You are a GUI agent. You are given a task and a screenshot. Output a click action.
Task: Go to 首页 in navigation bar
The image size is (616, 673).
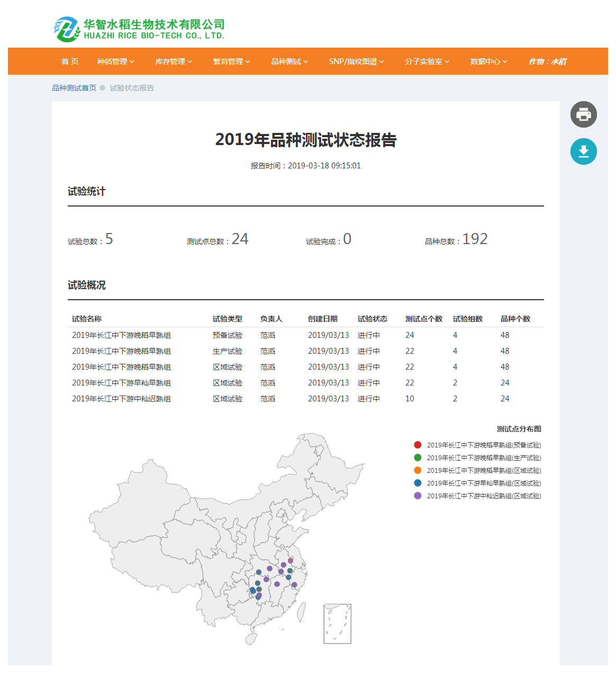(x=70, y=61)
